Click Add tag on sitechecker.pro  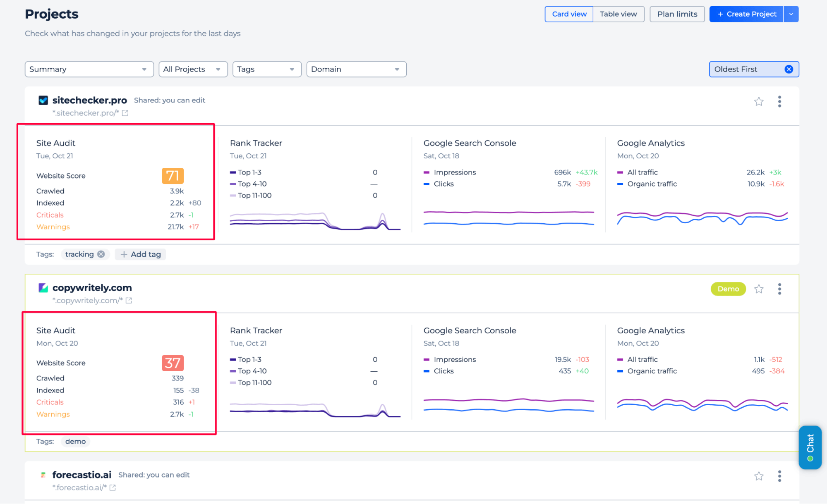(x=141, y=254)
